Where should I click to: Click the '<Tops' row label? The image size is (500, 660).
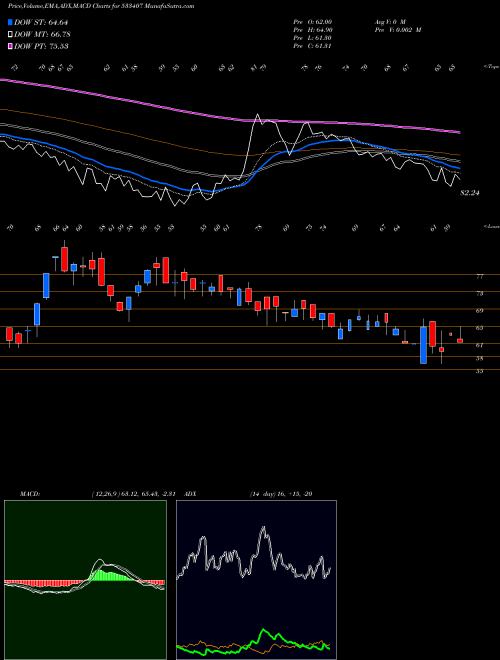(490, 67)
